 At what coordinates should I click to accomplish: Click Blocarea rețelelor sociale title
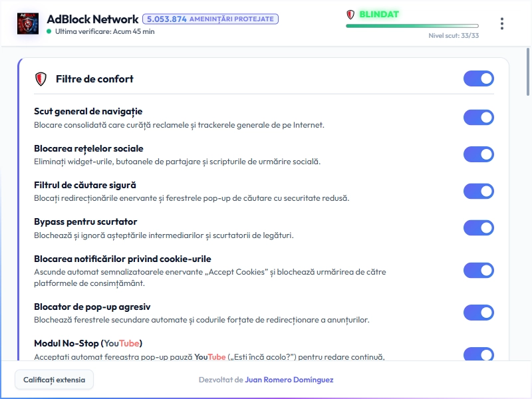(88, 148)
